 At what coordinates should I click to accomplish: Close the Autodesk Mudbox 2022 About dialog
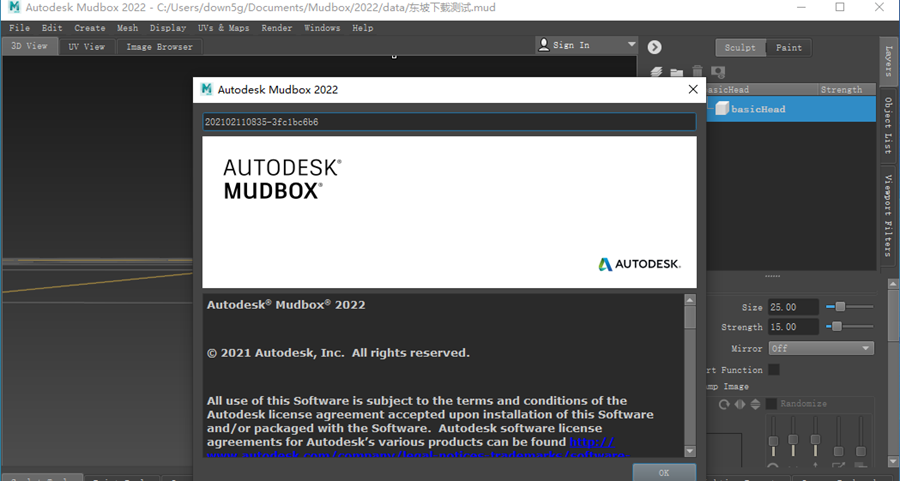693,89
